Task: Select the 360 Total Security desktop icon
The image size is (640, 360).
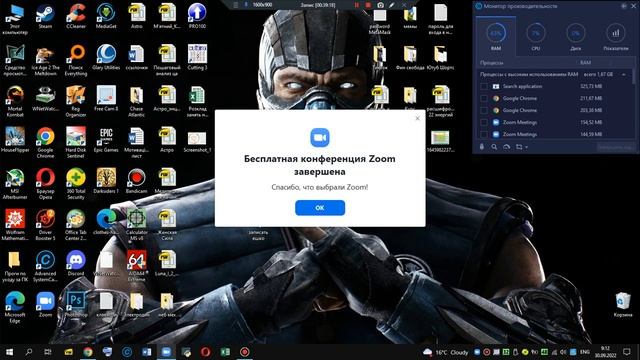Action: tap(76, 184)
